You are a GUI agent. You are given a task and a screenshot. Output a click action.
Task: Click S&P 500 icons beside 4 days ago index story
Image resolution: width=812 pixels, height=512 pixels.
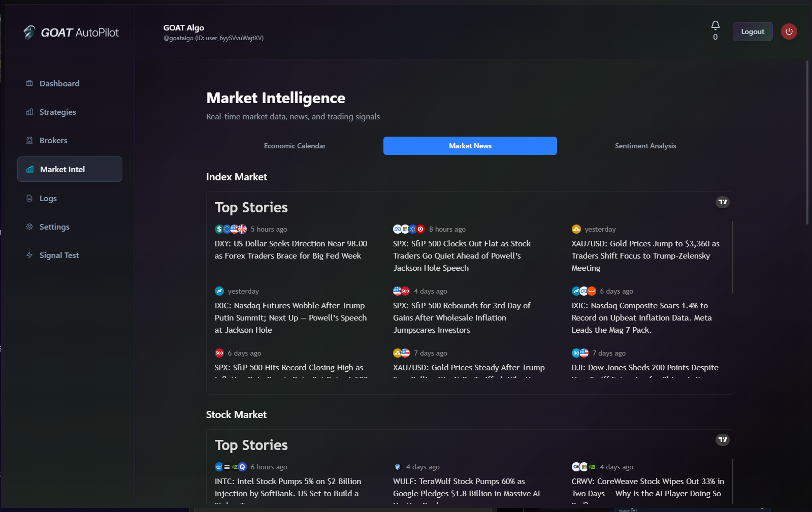coord(401,291)
